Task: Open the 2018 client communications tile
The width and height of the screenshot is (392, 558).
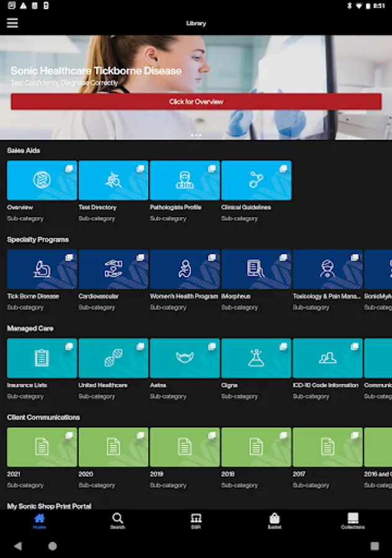Action: tap(256, 447)
